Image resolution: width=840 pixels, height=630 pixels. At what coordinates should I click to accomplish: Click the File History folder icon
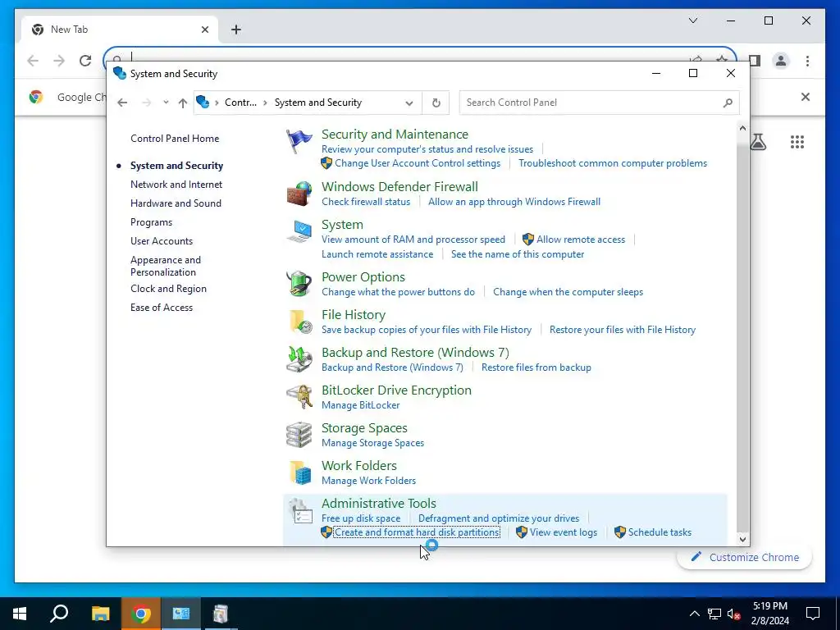pos(299,322)
